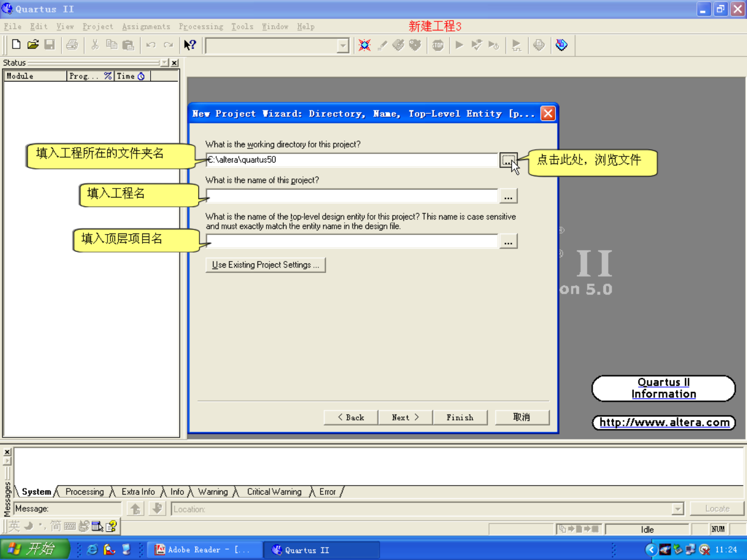Paste with the clipboard toolbar icon
This screenshot has height=560, width=747.
[128, 45]
